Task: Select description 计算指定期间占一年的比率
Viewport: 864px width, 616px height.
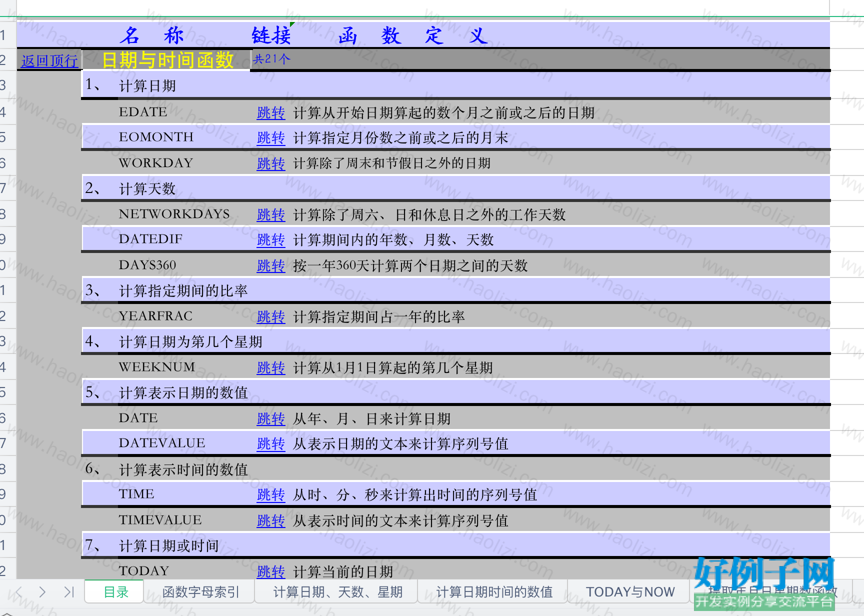Action: (379, 316)
